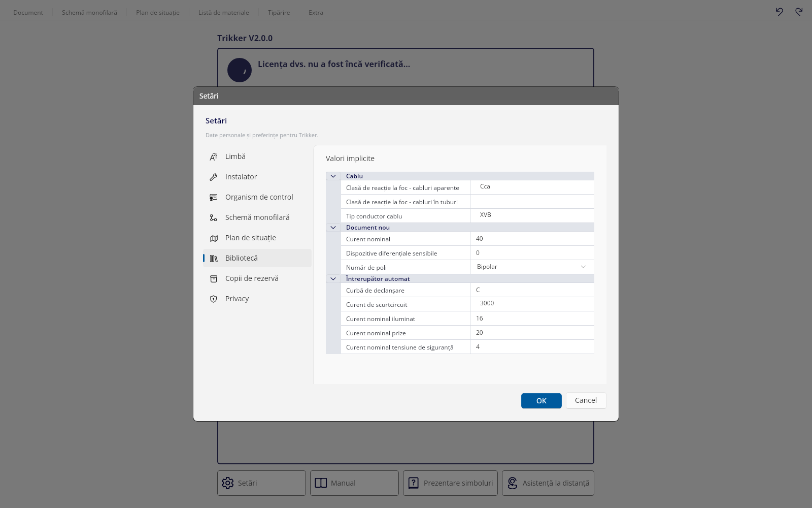The image size is (812, 508).
Task: Open the Schemă monofilară menu in top bar
Action: point(89,12)
